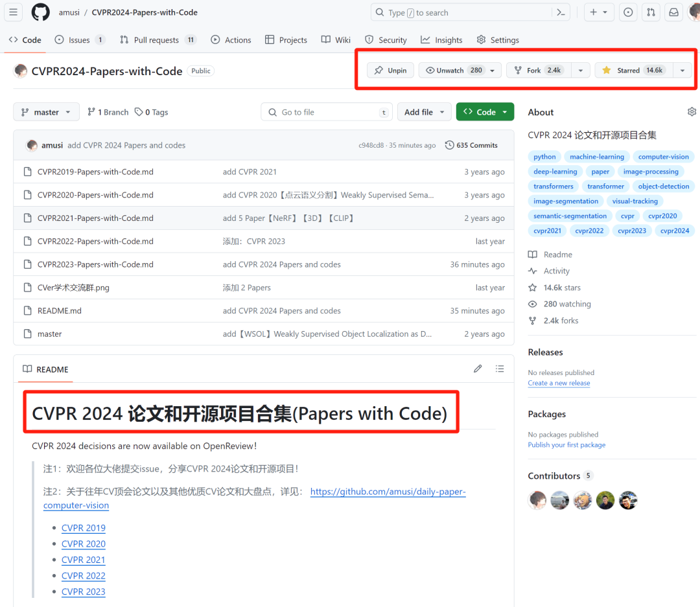The width and height of the screenshot is (700, 607).
Task: Click the python topic tag
Action: [544, 157]
